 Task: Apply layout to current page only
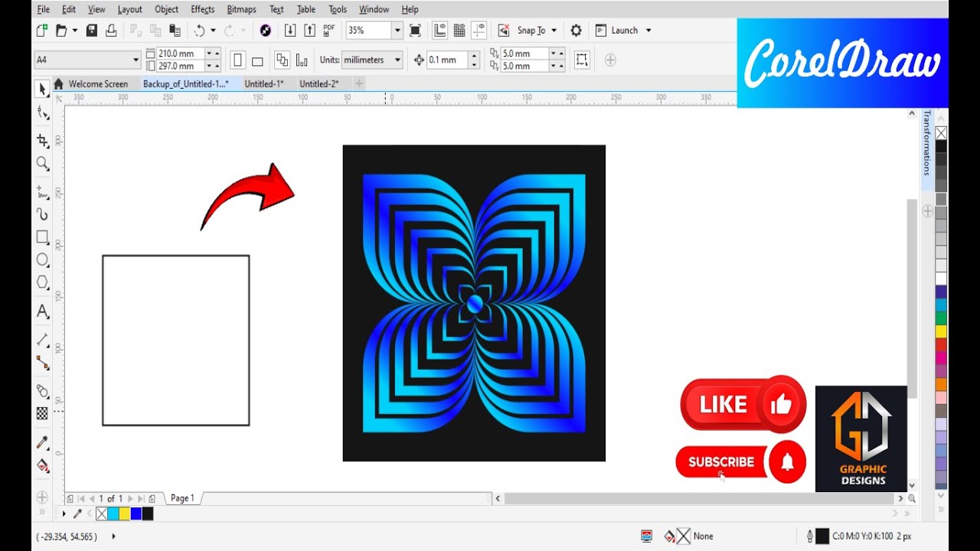pyautogui.click(x=302, y=60)
